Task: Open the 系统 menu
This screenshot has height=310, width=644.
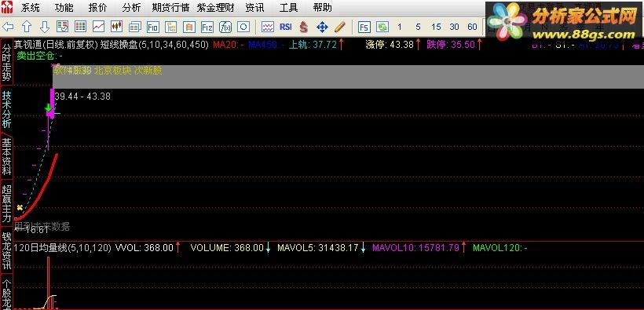Action: click(31, 7)
